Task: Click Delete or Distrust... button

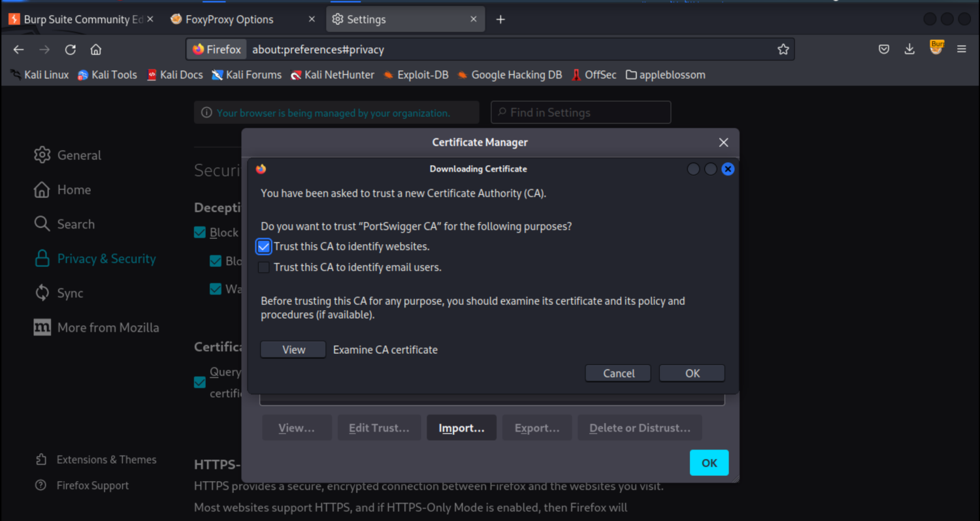Action: click(x=640, y=428)
